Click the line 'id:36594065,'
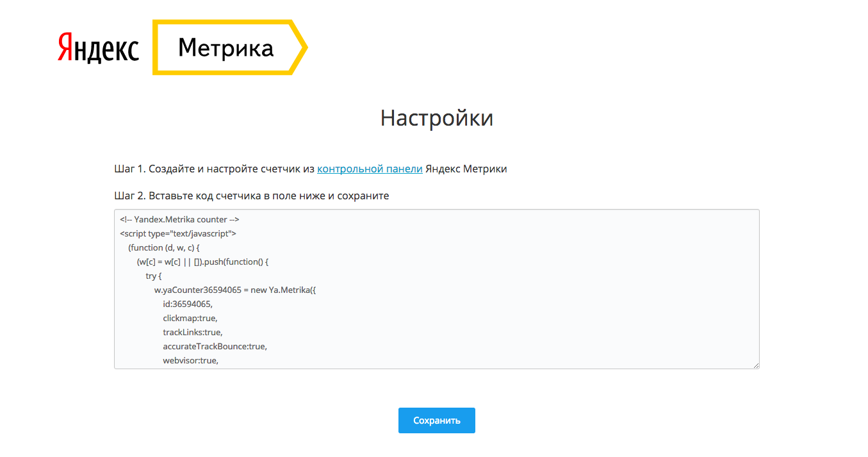 (x=188, y=304)
